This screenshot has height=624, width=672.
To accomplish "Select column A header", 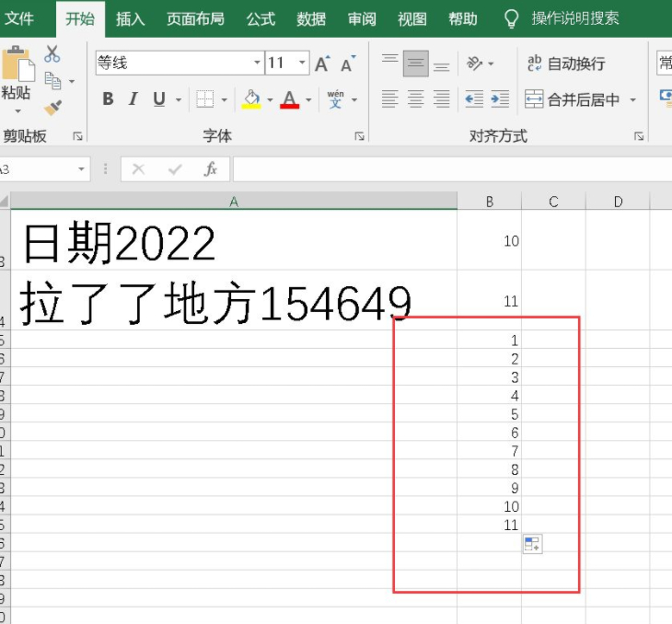I will (234, 201).
